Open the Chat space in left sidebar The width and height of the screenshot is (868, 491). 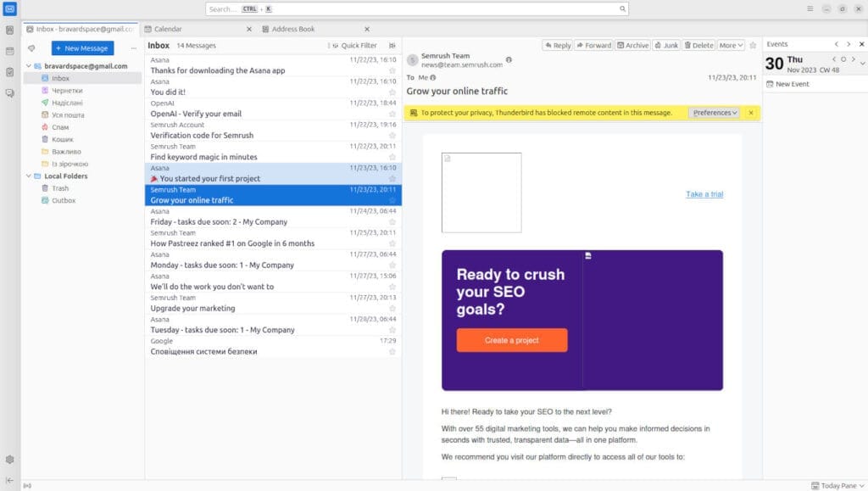[9, 92]
